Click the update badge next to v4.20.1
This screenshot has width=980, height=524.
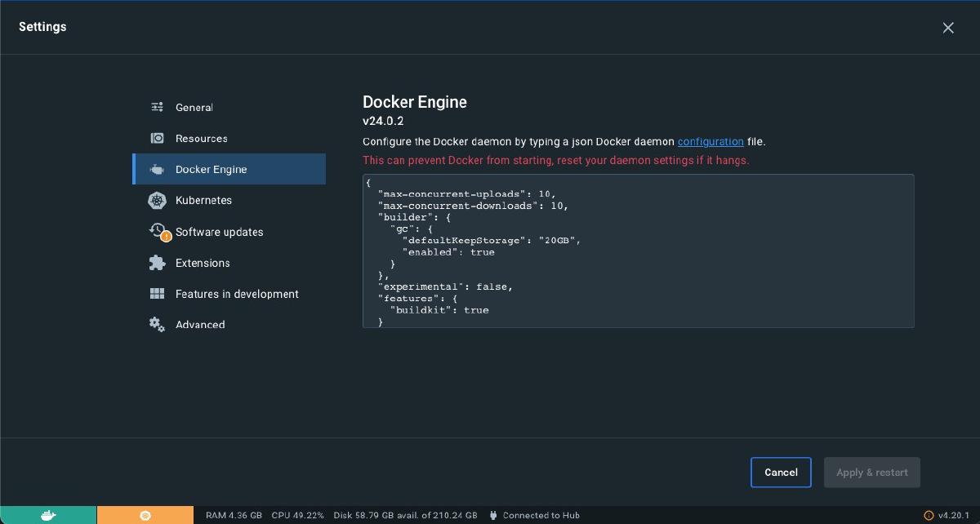pos(930,515)
